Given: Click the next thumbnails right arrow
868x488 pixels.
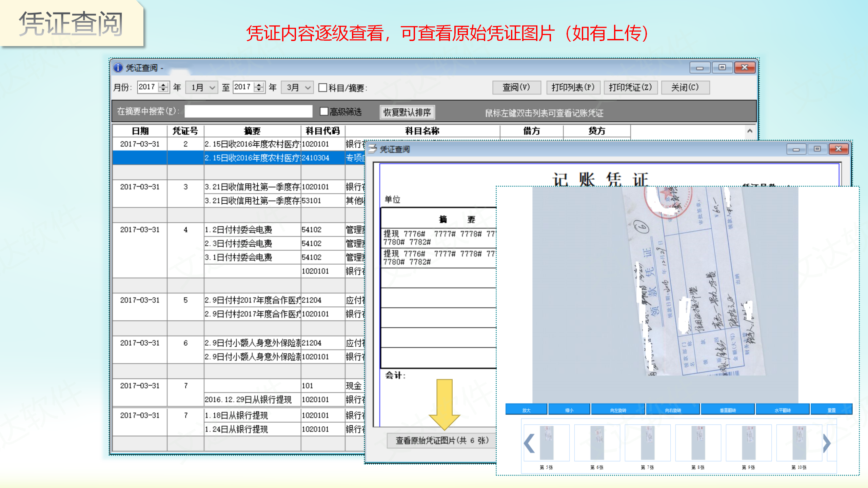Looking at the screenshot, I should tap(827, 443).
